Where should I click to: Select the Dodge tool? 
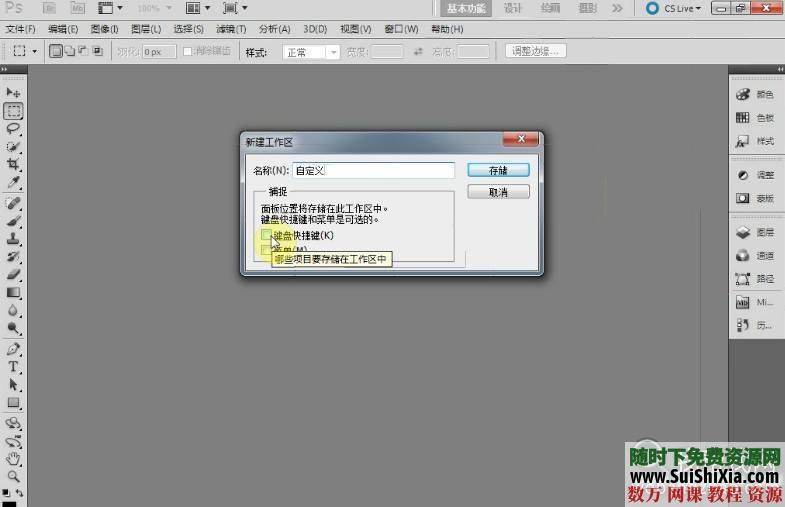pyautogui.click(x=13, y=328)
